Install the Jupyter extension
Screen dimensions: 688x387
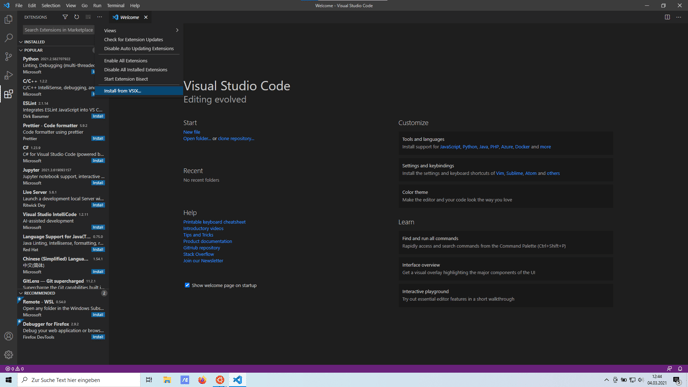pyautogui.click(x=98, y=183)
